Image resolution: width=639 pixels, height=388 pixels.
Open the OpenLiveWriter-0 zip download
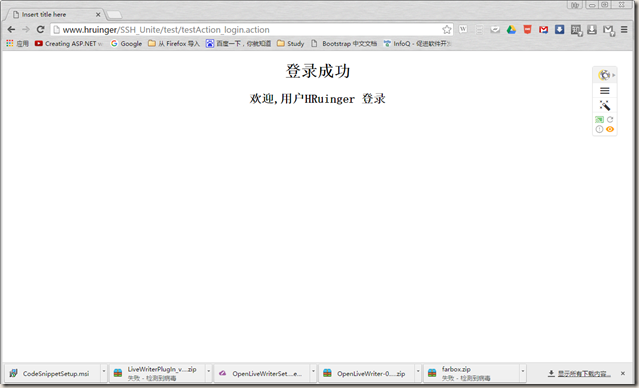tap(367, 373)
